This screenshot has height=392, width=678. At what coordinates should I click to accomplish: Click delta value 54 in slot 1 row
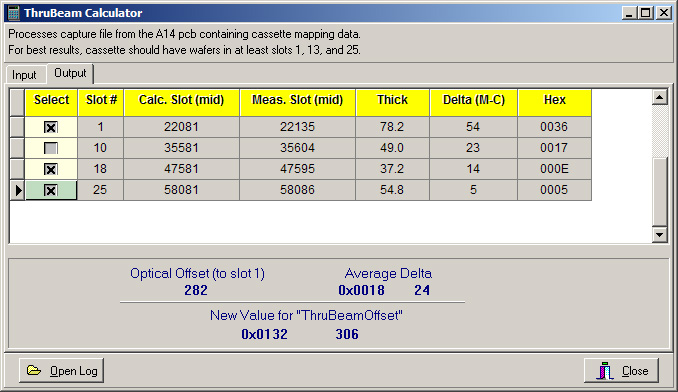(x=474, y=127)
